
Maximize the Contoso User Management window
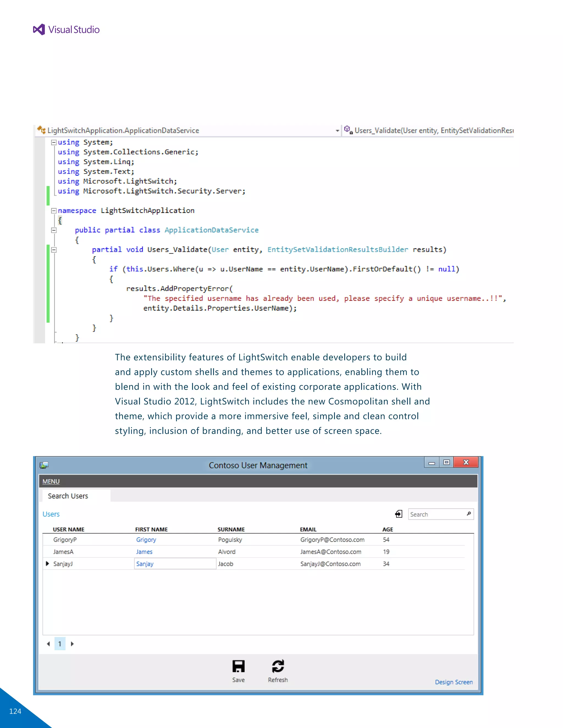tap(446, 462)
